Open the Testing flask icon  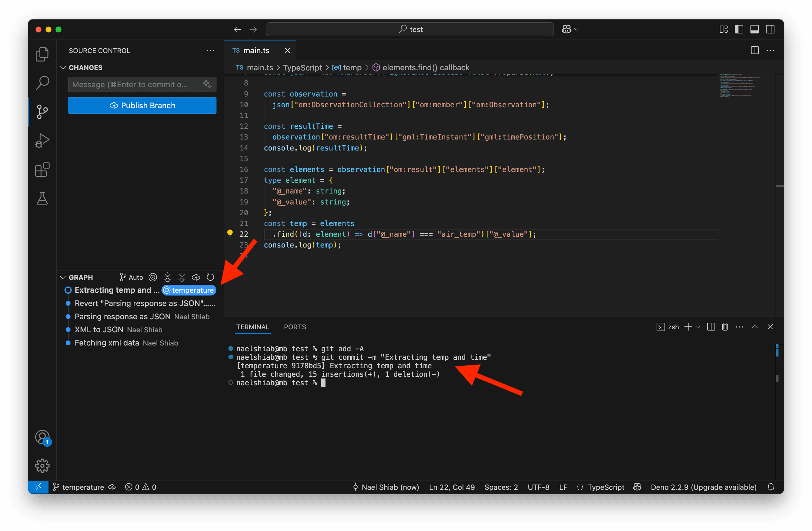click(42, 198)
